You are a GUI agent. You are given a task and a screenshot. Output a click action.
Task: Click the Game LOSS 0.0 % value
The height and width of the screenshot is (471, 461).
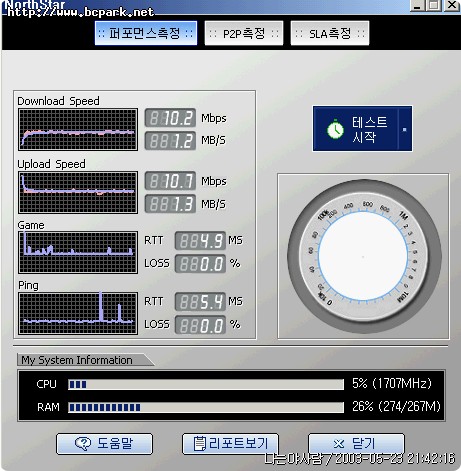pos(200,264)
